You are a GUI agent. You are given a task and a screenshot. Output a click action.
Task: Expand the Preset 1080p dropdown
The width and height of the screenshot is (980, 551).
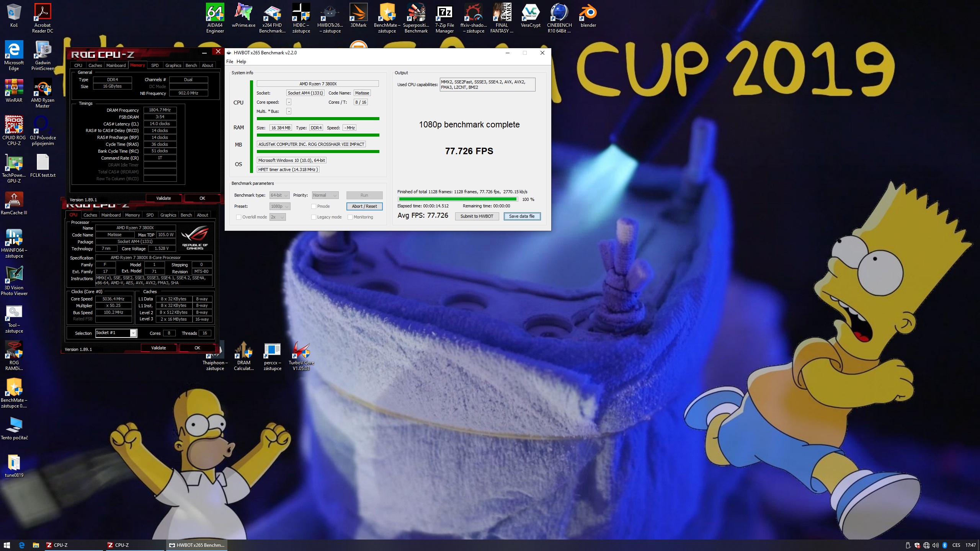click(x=280, y=206)
